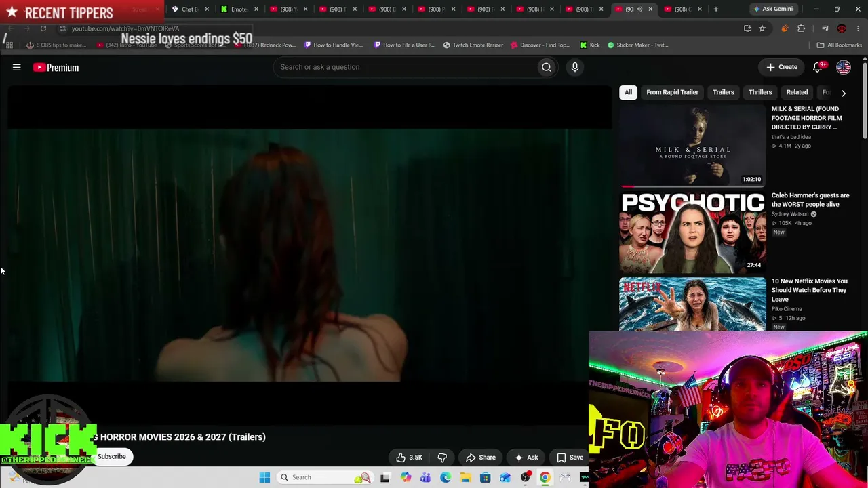Open Chrome extensions puzzle icon

pyautogui.click(x=802, y=28)
